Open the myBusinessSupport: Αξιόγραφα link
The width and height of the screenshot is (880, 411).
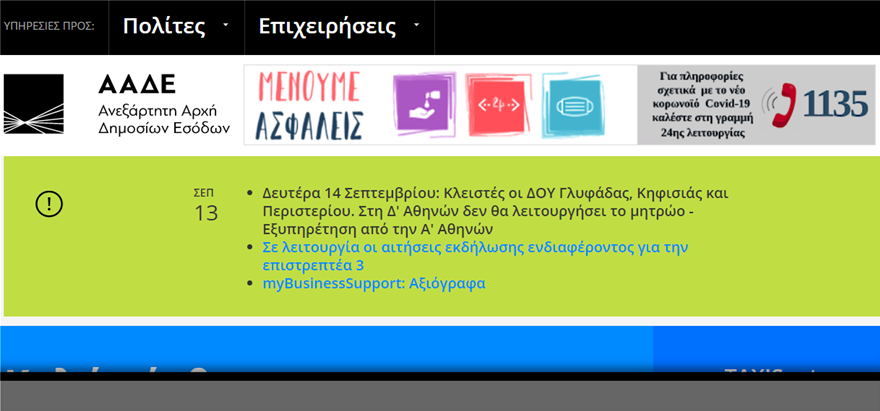point(373,283)
